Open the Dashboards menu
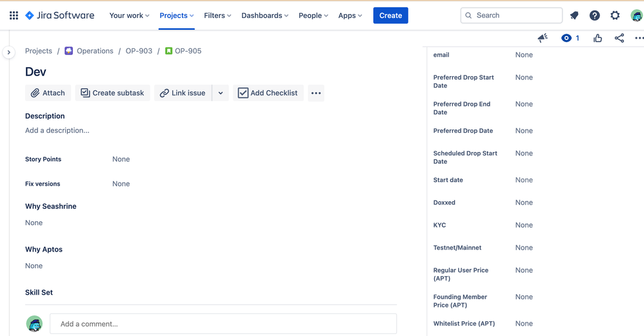Viewport: 644px width, 336px height. 265,15
